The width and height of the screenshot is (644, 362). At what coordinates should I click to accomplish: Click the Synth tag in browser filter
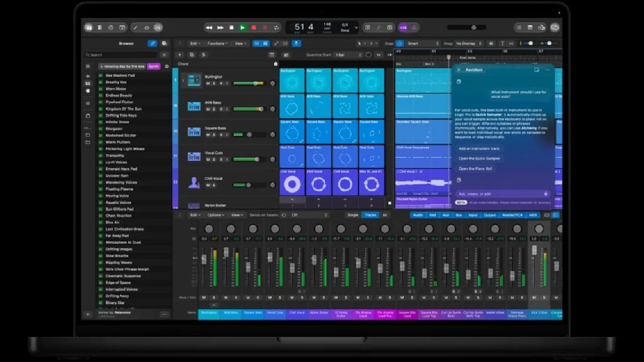coord(153,66)
